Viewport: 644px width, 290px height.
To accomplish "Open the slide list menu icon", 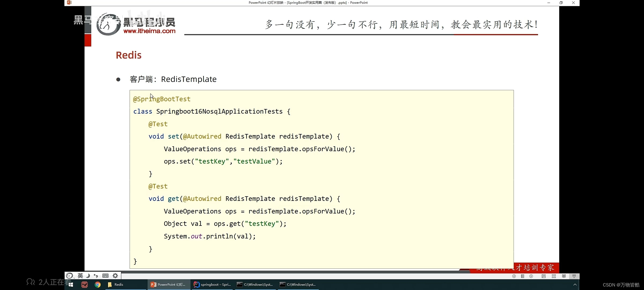I will (x=522, y=276).
